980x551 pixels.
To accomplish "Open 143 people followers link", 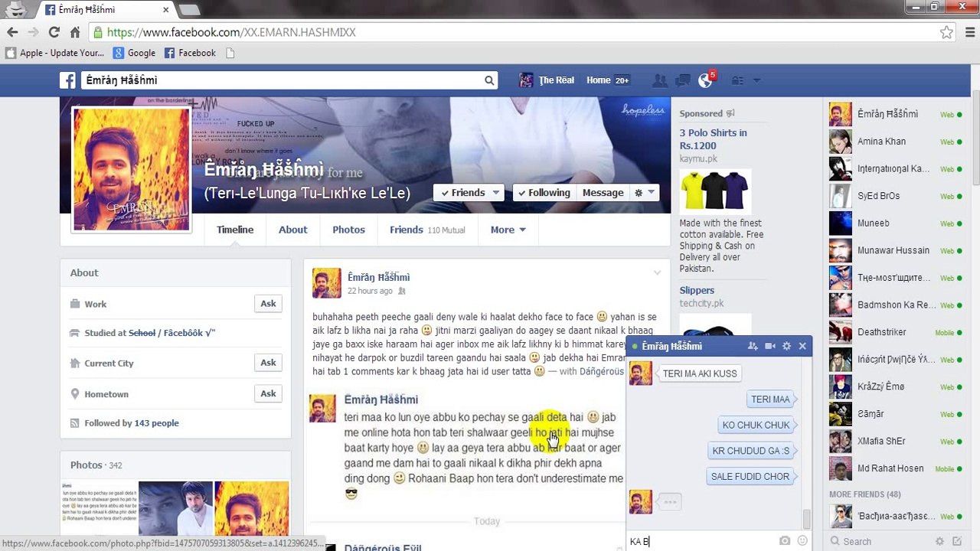I will tap(156, 423).
